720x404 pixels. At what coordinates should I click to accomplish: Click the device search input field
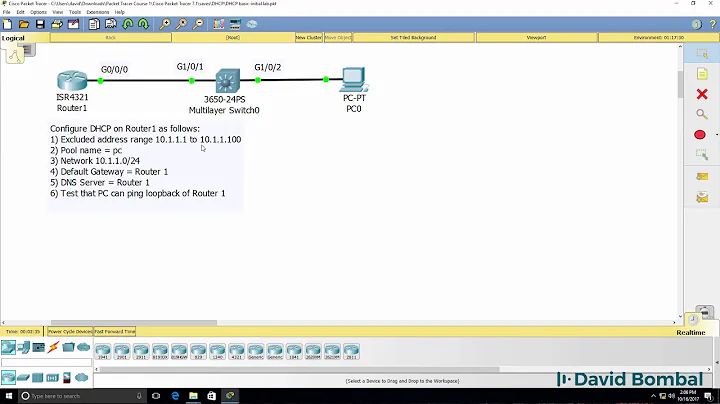tap(46, 363)
